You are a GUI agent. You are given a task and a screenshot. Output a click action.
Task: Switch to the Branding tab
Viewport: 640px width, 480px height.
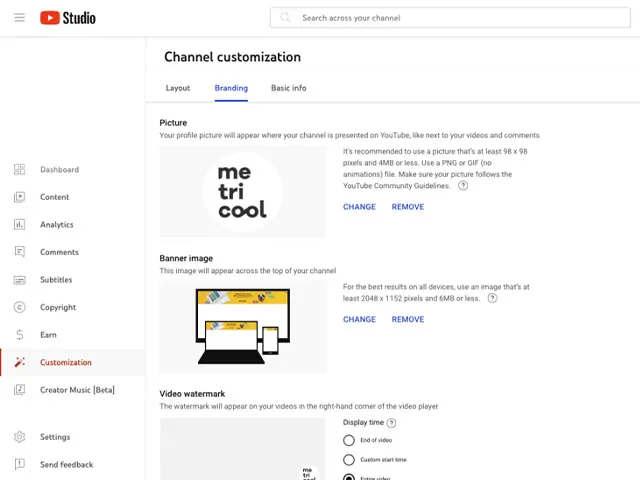231,88
